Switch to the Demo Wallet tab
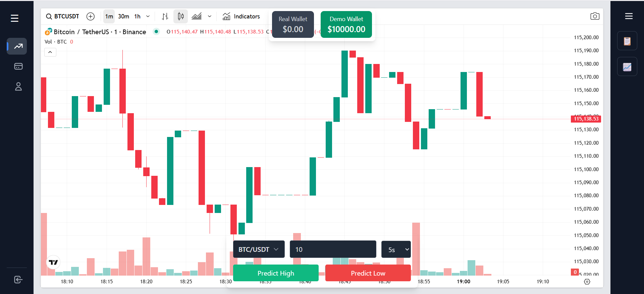Image resolution: width=644 pixels, height=294 pixels. (x=346, y=24)
